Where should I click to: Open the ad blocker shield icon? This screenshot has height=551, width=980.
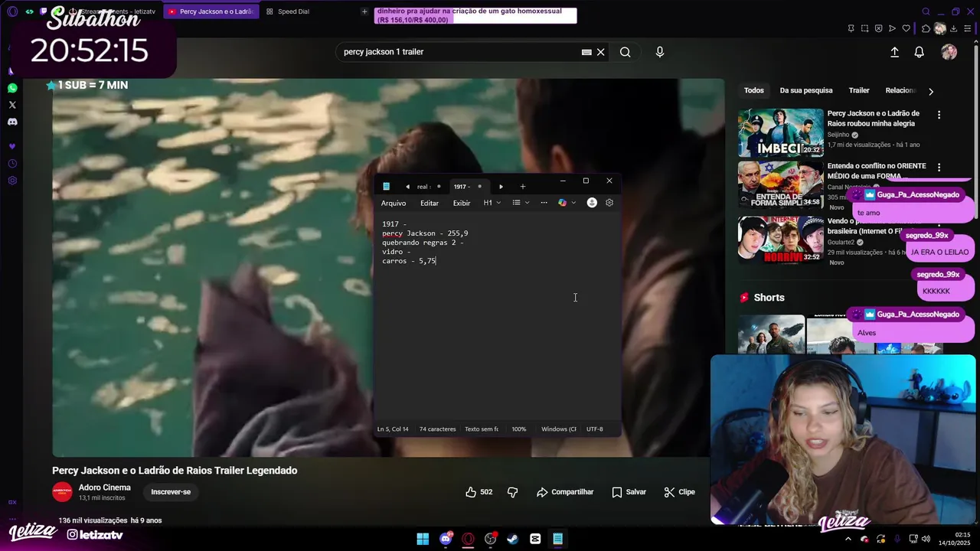tap(878, 28)
